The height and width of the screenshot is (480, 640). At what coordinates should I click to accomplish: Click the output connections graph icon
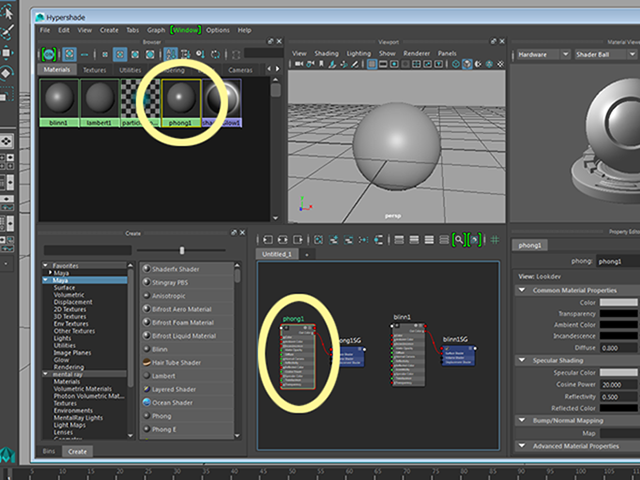(x=298, y=240)
